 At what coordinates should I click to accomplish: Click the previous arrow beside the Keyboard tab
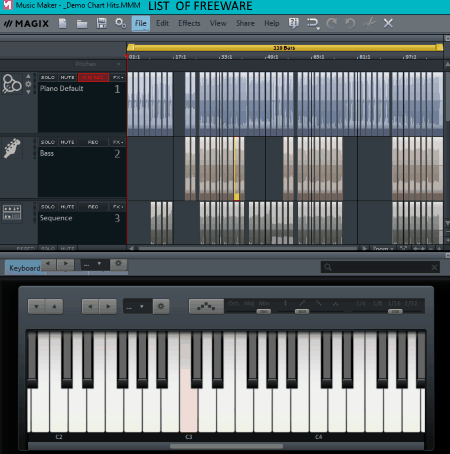tap(49, 264)
